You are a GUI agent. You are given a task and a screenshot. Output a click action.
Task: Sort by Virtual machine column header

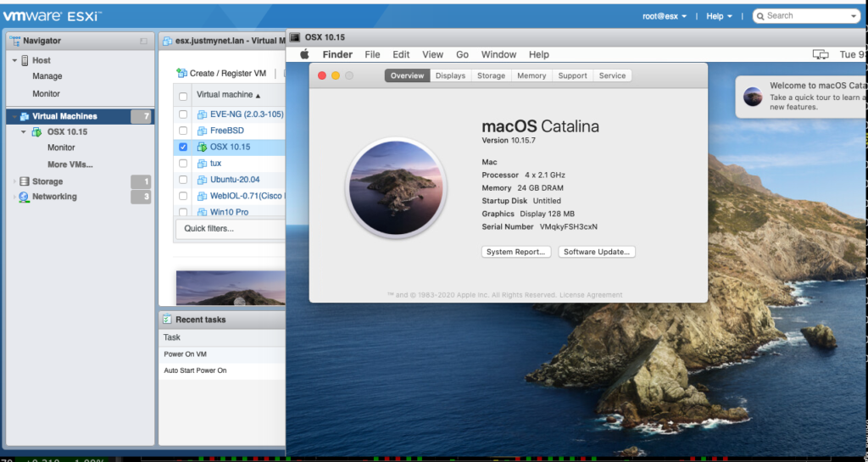(228, 95)
